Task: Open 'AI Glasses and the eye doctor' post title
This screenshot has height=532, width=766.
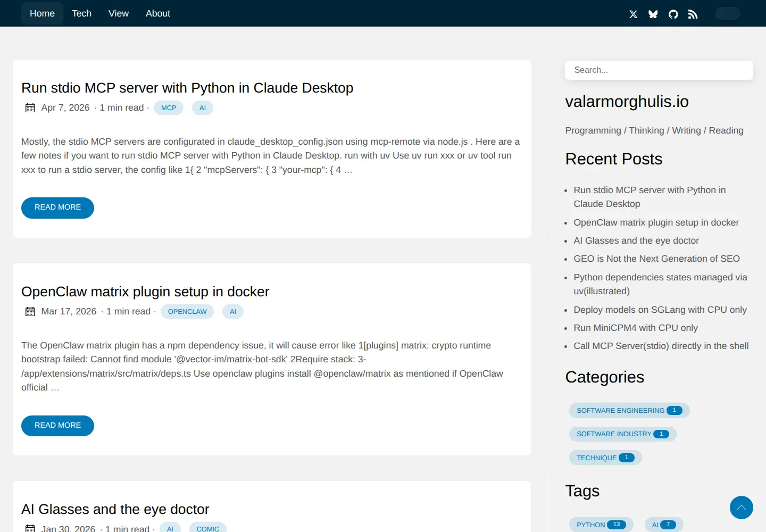Action: click(x=115, y=509)
